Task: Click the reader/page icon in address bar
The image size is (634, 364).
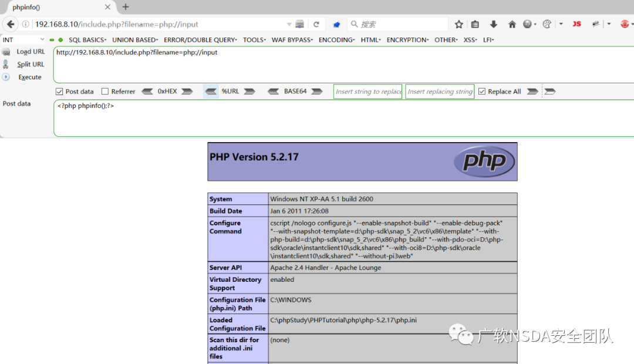Action: click(x=299, y=24)
